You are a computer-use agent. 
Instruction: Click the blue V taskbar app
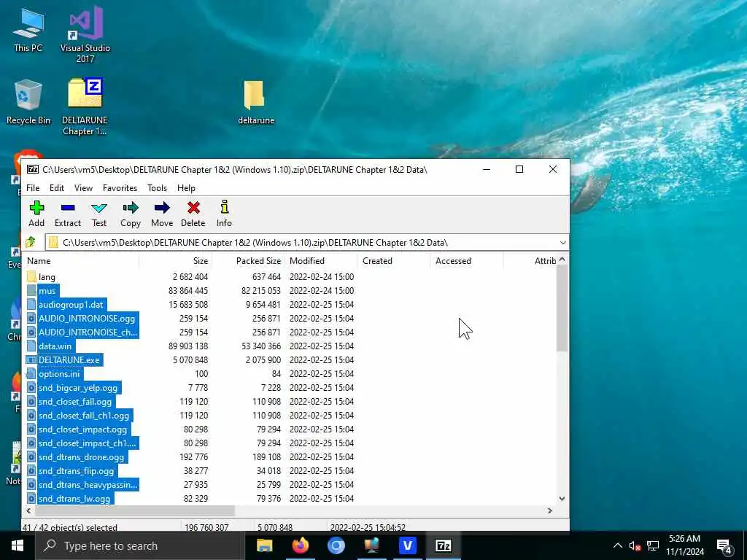[x=407, y=545]
